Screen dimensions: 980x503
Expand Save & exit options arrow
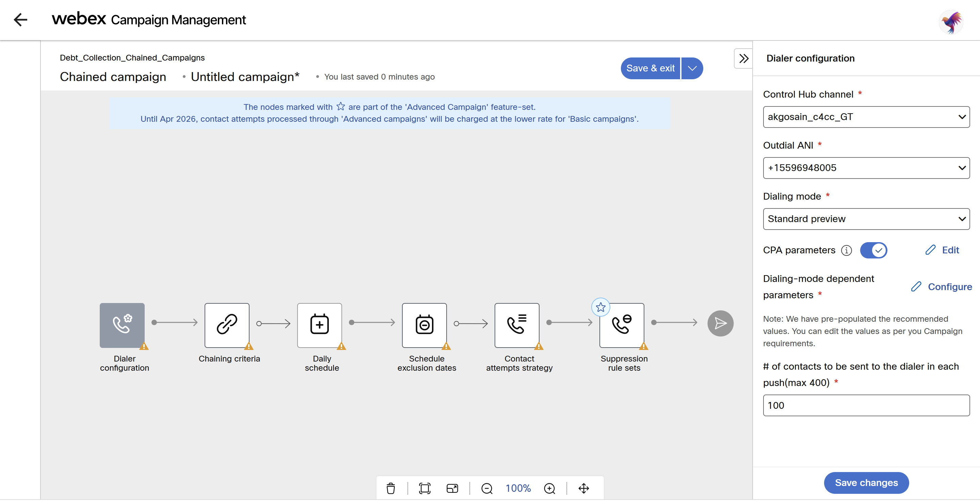[692, 68]
